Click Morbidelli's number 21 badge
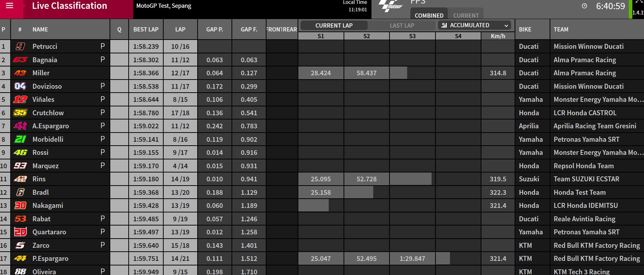This screenshot has height=275, width=644. (20, 139)
